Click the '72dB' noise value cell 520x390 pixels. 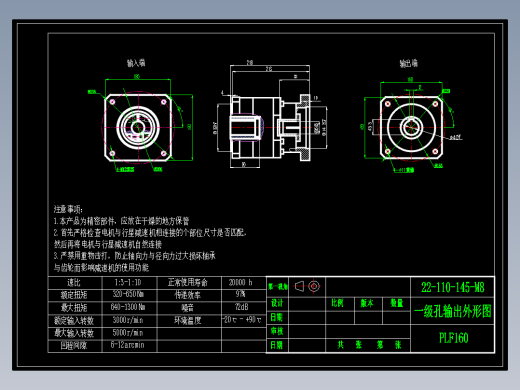pos(243,308)
